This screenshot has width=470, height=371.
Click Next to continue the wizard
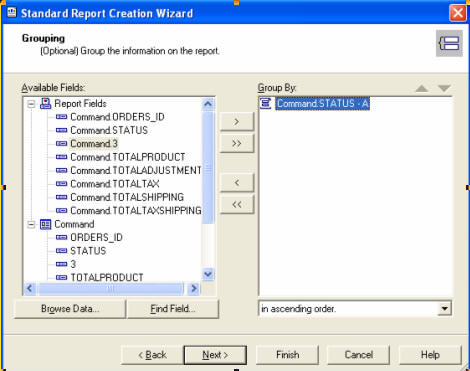[x=215, y=355]
